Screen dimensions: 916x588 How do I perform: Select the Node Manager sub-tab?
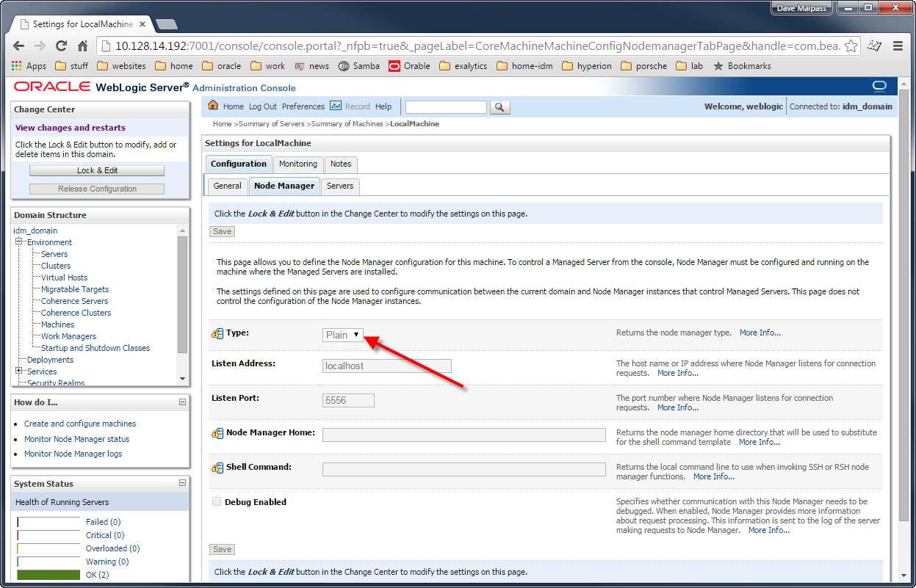(284, 186)
